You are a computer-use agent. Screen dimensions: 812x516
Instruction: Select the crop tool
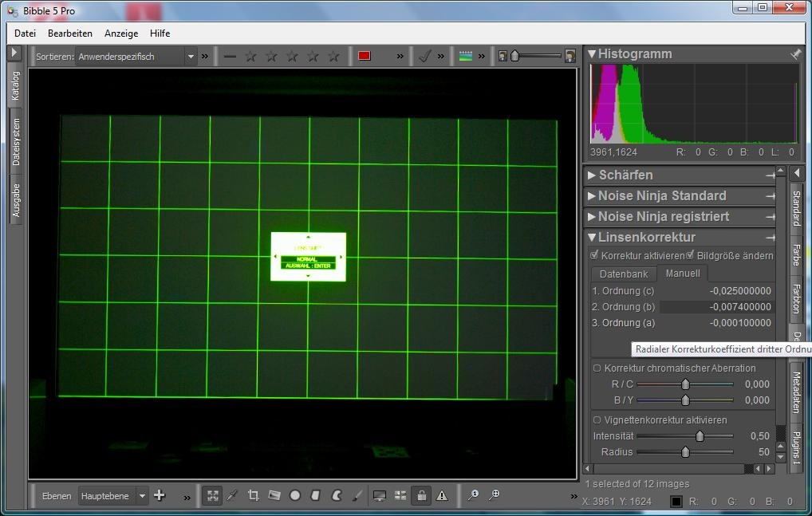coord(254,495)
